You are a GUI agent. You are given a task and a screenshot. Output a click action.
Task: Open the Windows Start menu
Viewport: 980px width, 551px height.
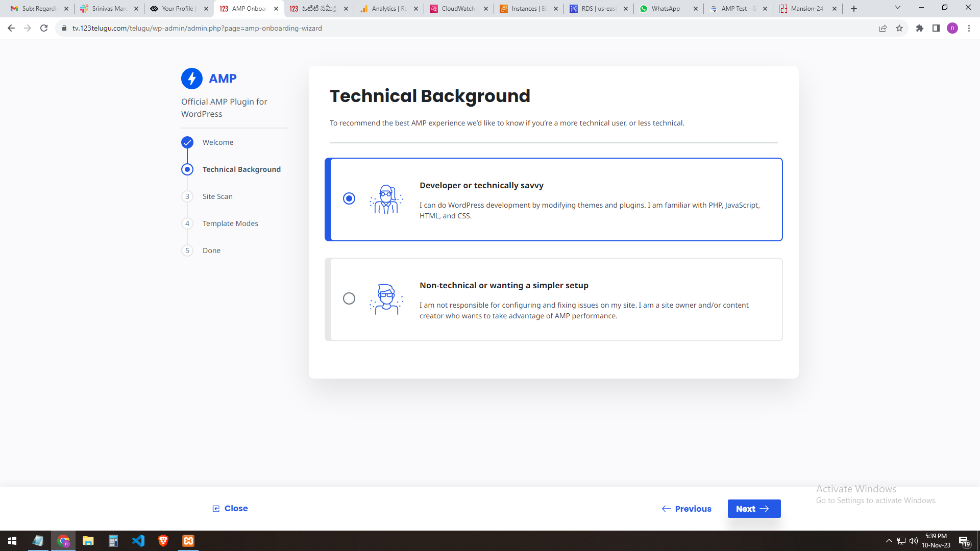pos(12,541)
